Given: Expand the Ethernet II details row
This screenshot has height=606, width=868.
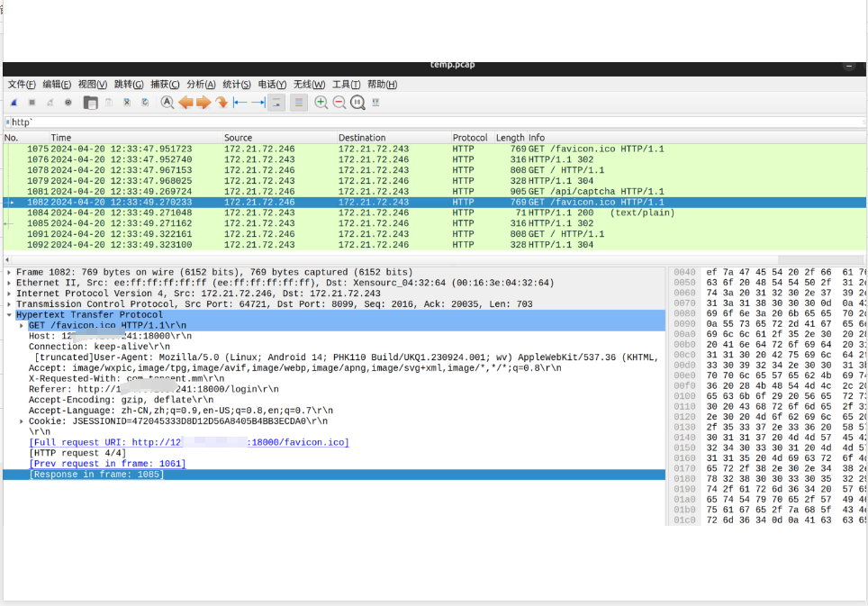Looking at the screenshot, I should pos(9,283).
